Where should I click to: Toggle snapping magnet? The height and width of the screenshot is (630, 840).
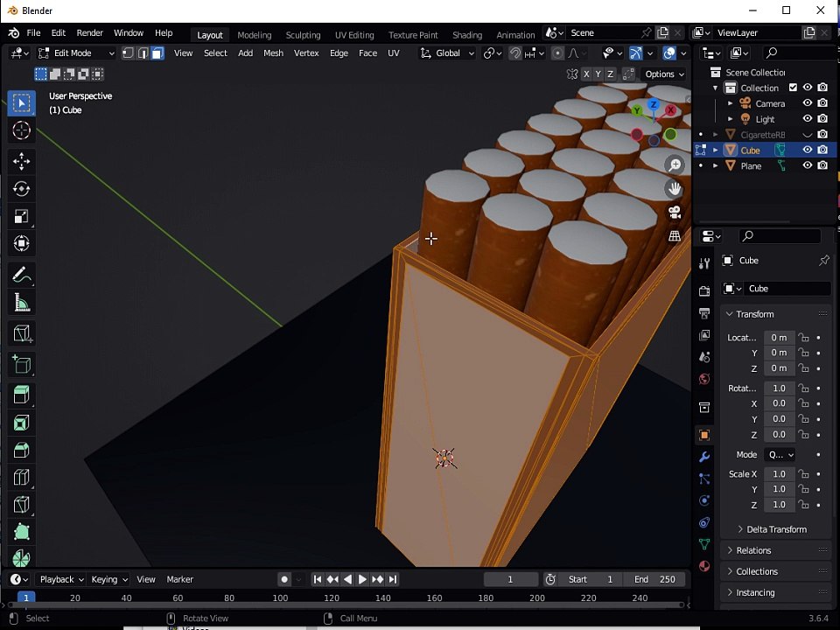[x=514, y=53]
